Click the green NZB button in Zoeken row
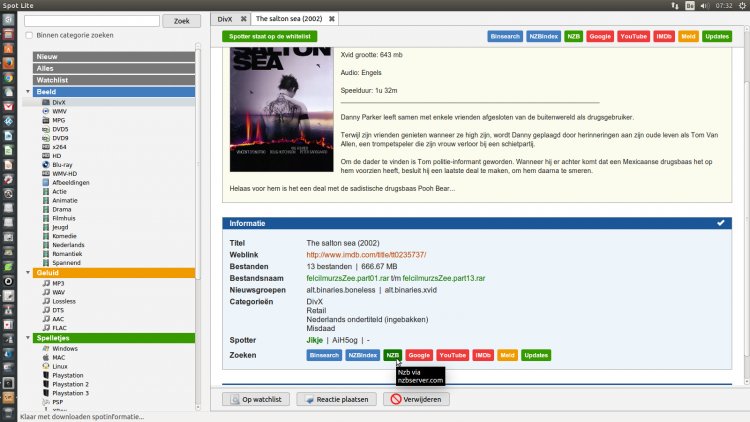This screenshot has height=422, width=750. click(392, 355)
